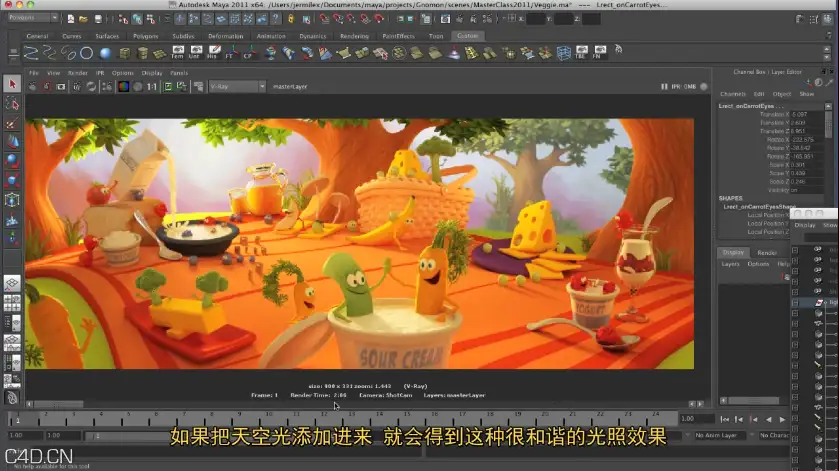Click the FN shelf button

[600, 52]
